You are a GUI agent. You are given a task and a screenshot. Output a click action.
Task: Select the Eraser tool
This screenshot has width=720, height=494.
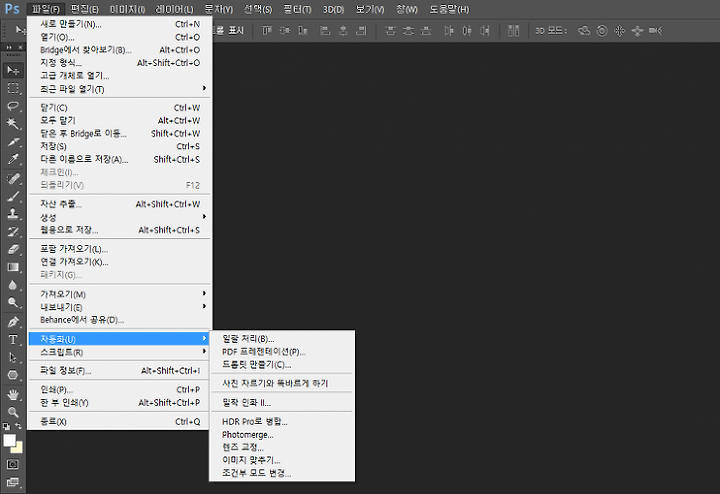(13, 249)
